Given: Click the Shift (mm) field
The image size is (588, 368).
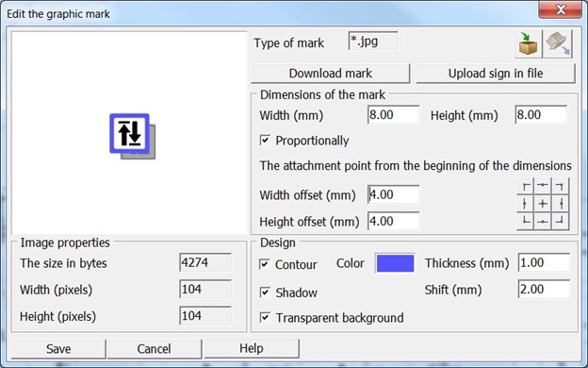Looking at the screenshot, I should (x=544, y=289).
